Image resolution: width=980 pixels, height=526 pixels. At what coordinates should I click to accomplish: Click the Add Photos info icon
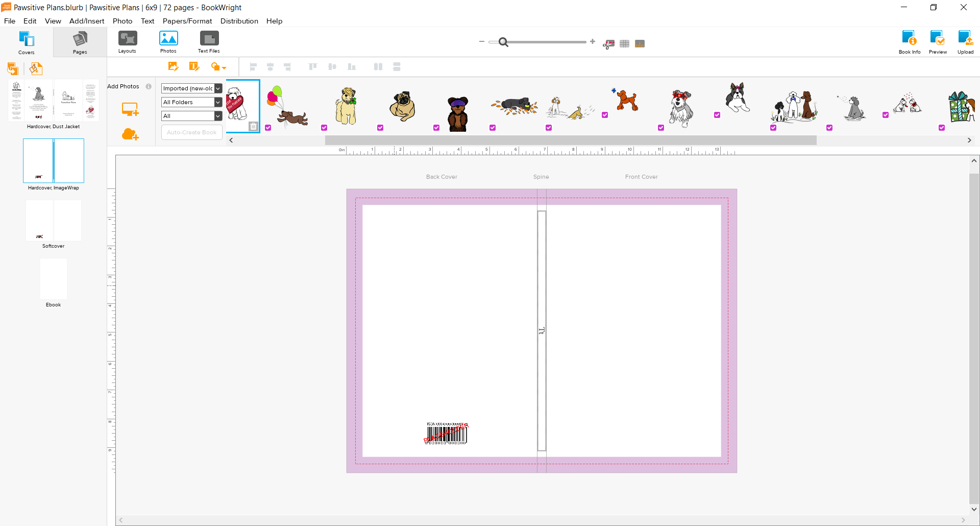tap(149, 86)
